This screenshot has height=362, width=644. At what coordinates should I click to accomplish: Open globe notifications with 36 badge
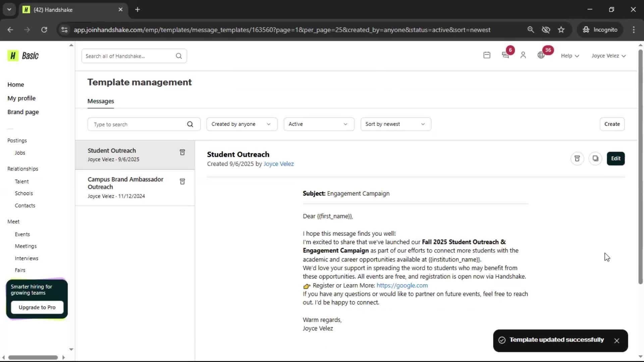point(541,55)
